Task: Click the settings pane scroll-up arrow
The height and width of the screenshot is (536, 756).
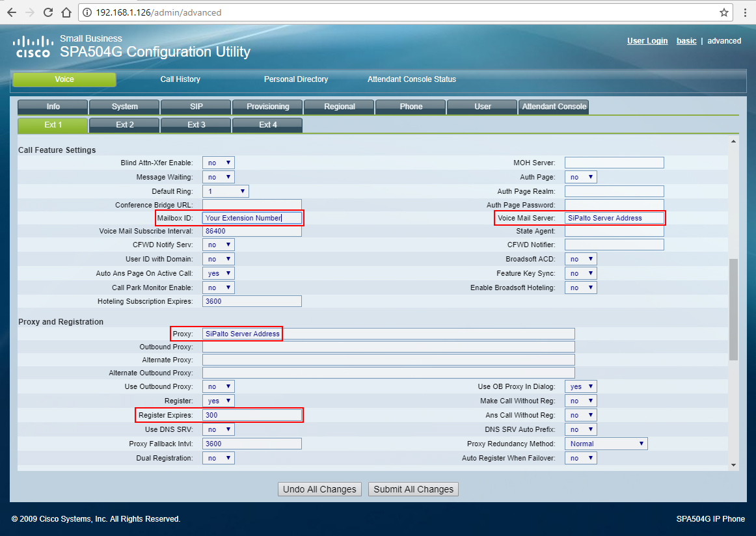Action: point(733,141)
